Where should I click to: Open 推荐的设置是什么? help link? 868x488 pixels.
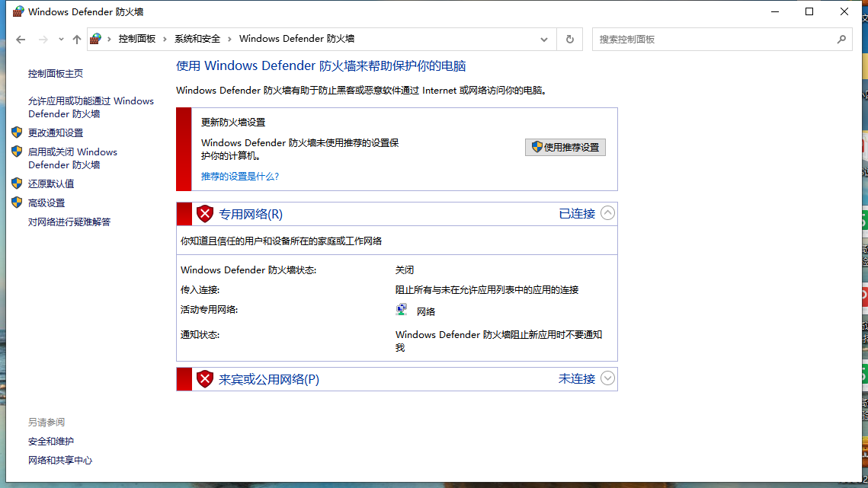click(240, 177)
